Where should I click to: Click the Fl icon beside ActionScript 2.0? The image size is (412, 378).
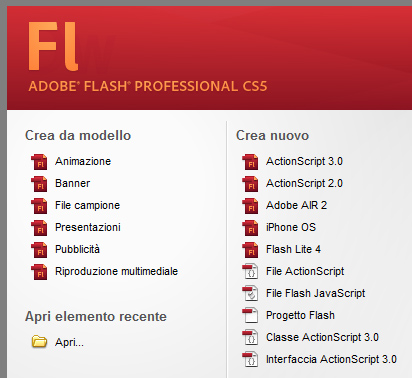point(250,184)
